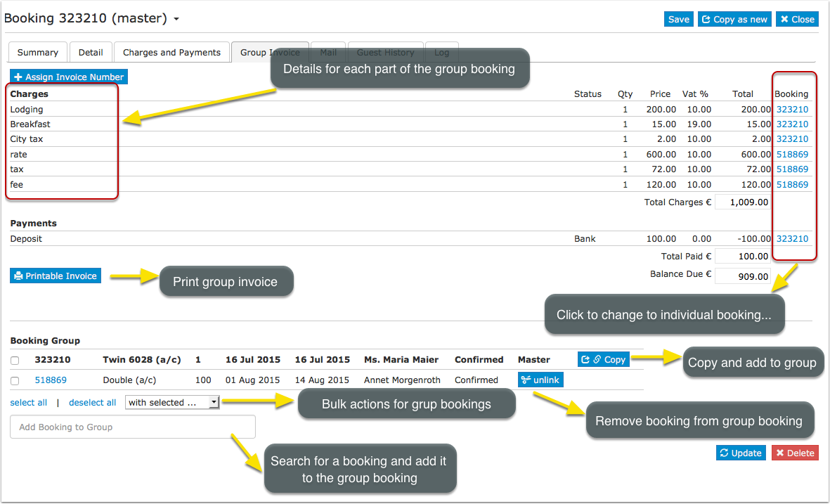Click the Total Charges value field
Viewport: 830px width, 504px height.
(743, 202)
